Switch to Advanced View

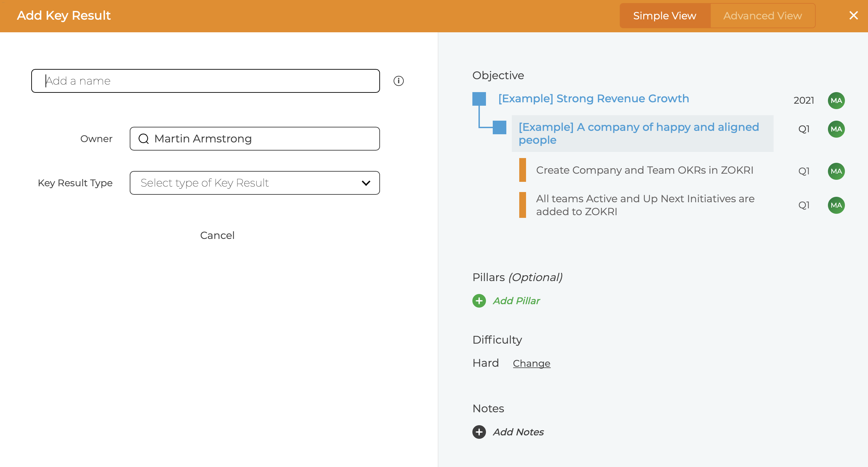[x=762, y=16]
